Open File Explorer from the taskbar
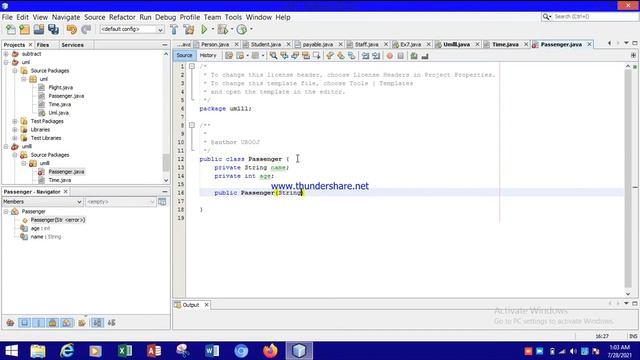This screenshot has height=360, width=640. click(38, 351)
